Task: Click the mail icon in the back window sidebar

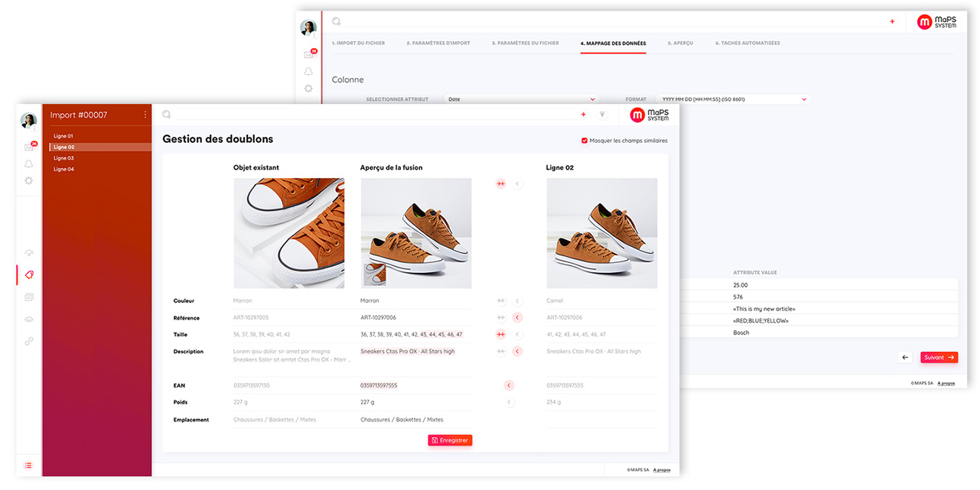Action: tap(309, 54)
